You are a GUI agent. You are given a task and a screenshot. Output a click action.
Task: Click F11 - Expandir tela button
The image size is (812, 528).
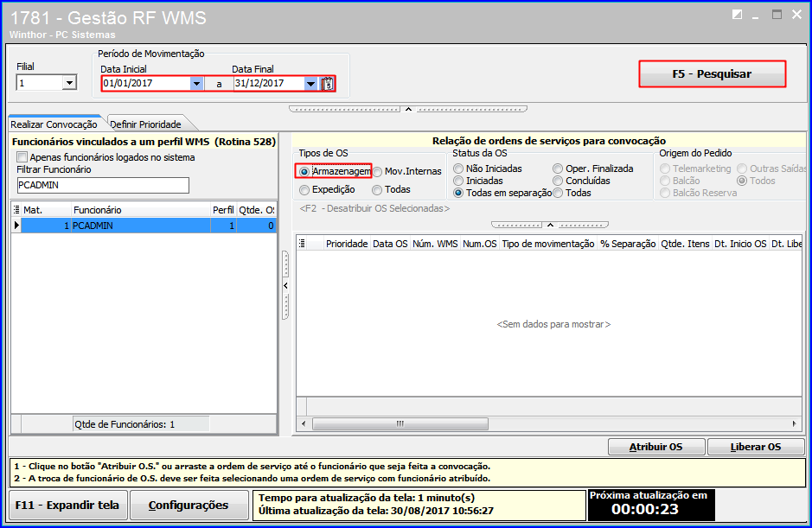67,506
